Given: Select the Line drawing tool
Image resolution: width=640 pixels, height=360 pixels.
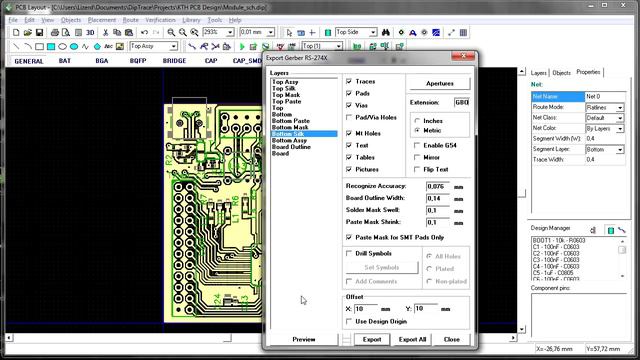Looking at the screenshot, I should pos(16,46).
